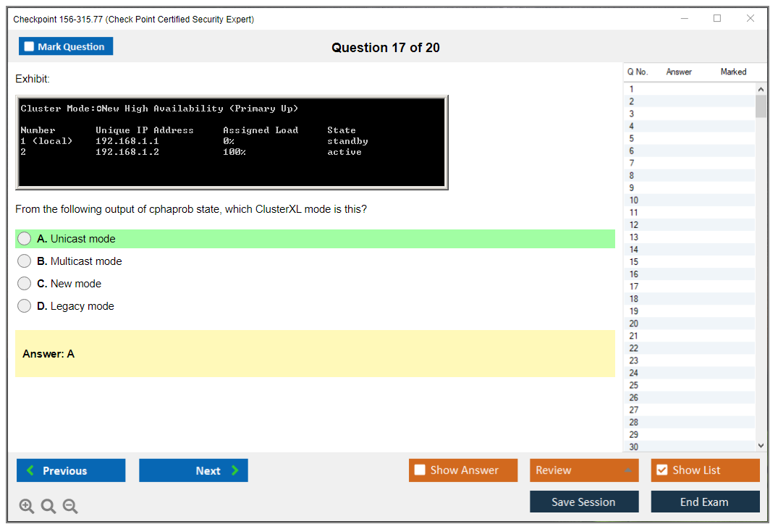The height and width of the screenshot is (532, 778).
Task: Go to the Next question
Action: point(193,470)
